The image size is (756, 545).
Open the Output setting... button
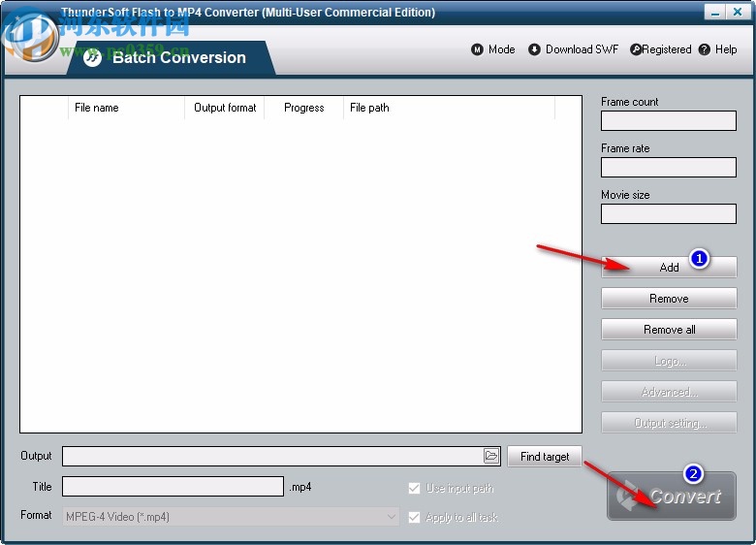(x=669, y=423)
